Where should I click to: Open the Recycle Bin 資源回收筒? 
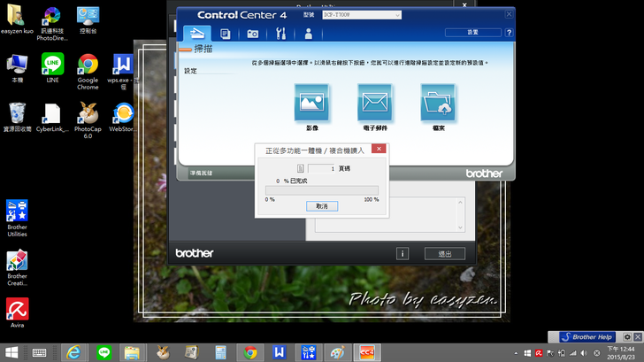(x=18, y=117)
